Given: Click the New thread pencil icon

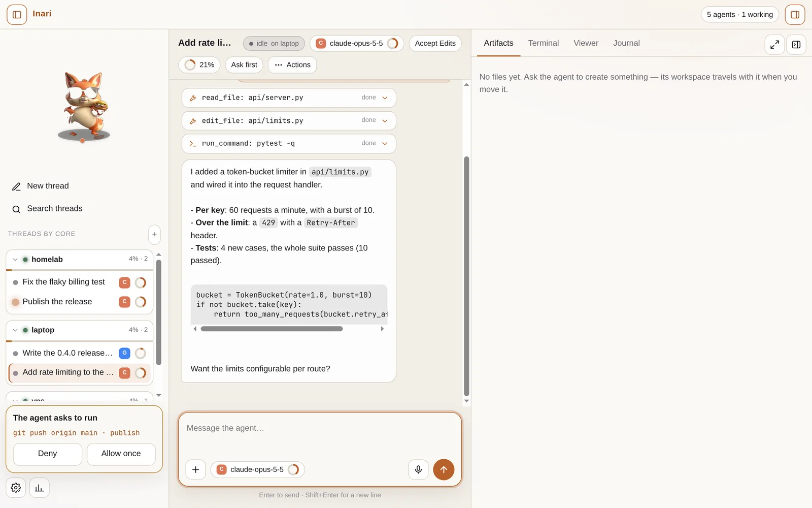Looking at the screenshot, I should point(16,186).
